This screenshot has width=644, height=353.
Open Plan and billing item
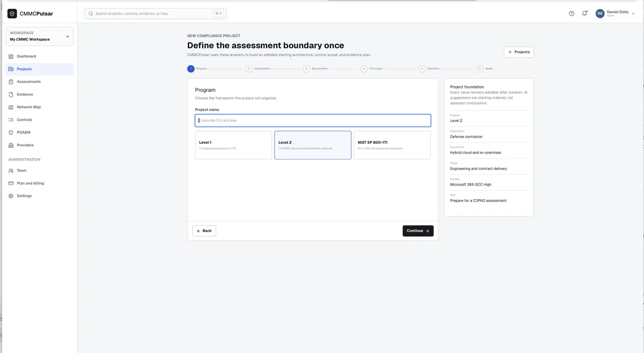40,183
